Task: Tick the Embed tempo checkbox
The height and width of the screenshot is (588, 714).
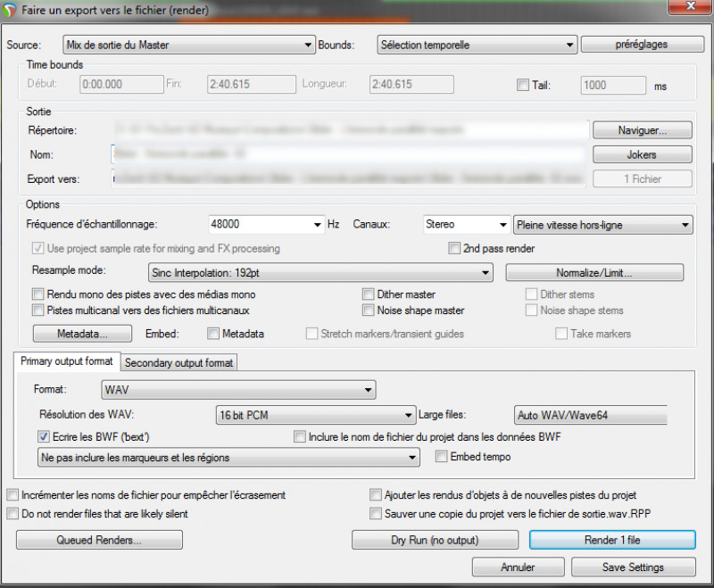Action: tap(442, 457)
